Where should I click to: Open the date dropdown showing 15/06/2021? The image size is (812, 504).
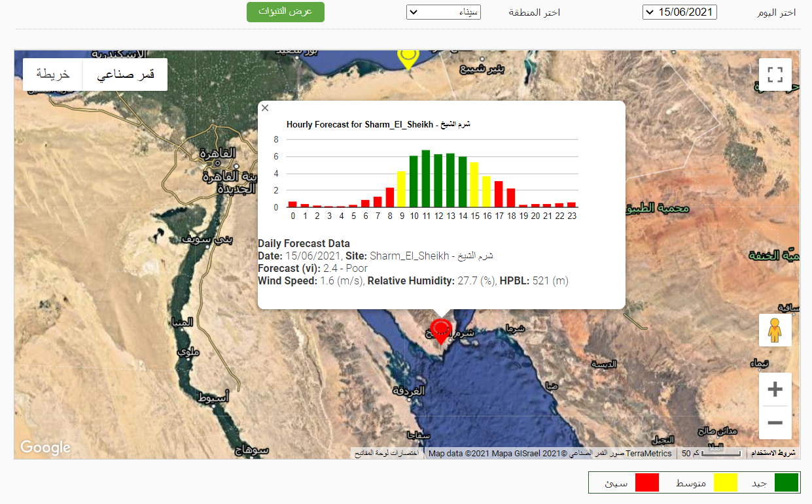pos(679,12)
